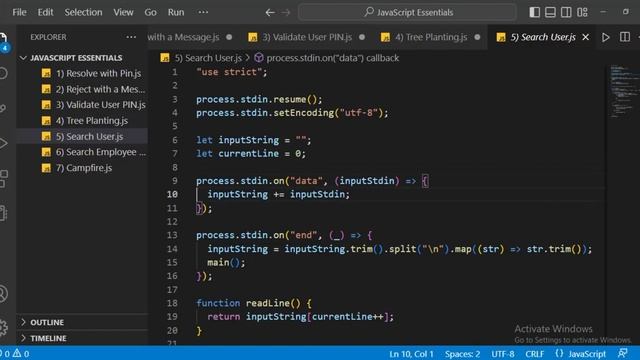
Task: Open the Manage gear icon
Action: [3, 327]
